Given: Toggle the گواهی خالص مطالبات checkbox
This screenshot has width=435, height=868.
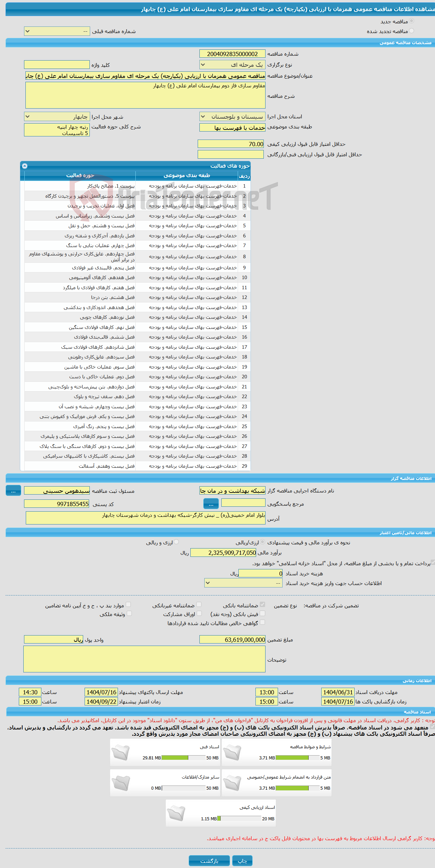Looking at the screenshot, I should (x=262, y=622).
